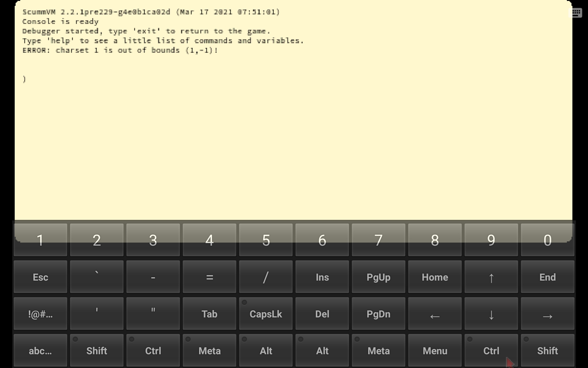Tap the number 6 key
The width and height of the screenshot is (588, 368).
[322, 240]
